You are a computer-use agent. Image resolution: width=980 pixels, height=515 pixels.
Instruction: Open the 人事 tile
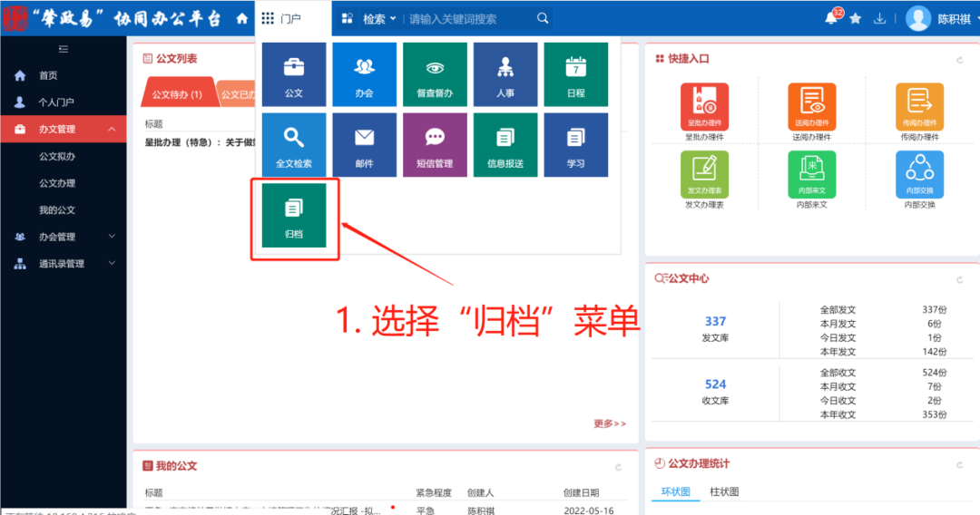(505, 74)
